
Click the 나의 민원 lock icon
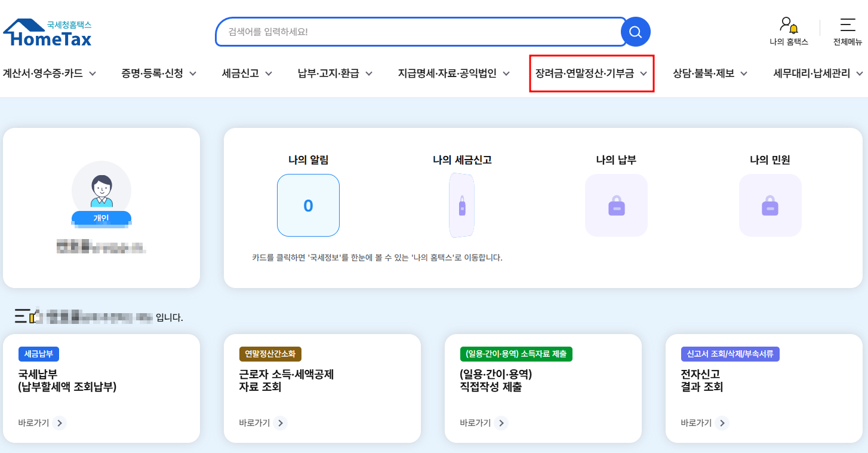point(770,205)
